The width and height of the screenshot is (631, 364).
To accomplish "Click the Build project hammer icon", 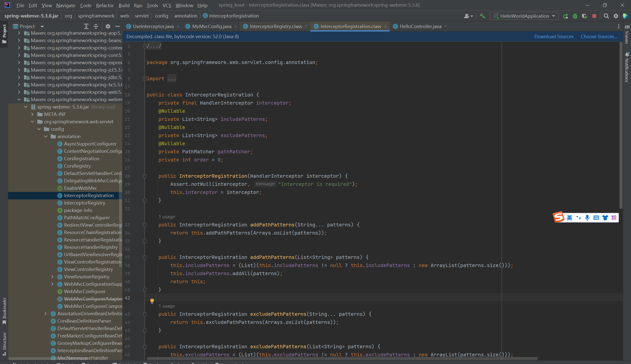I will click(x=482, y=16).
